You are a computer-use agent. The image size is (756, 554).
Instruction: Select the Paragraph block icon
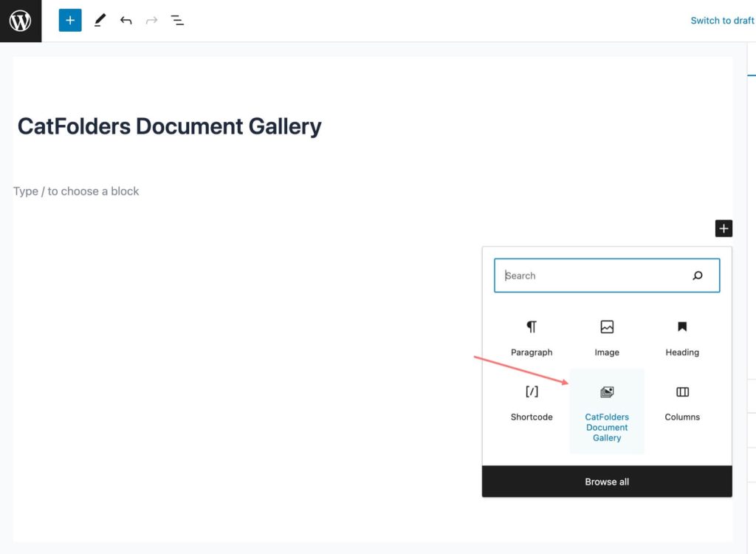[532, 326]
